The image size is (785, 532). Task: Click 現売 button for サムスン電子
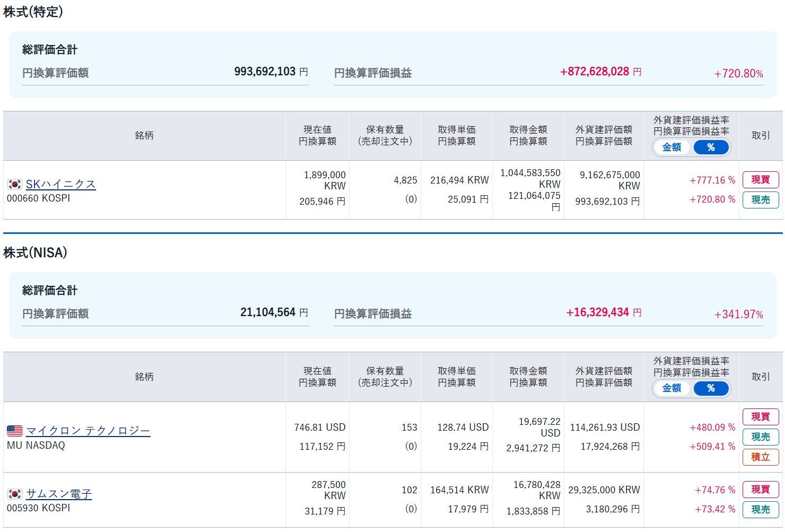pos(761,510)
